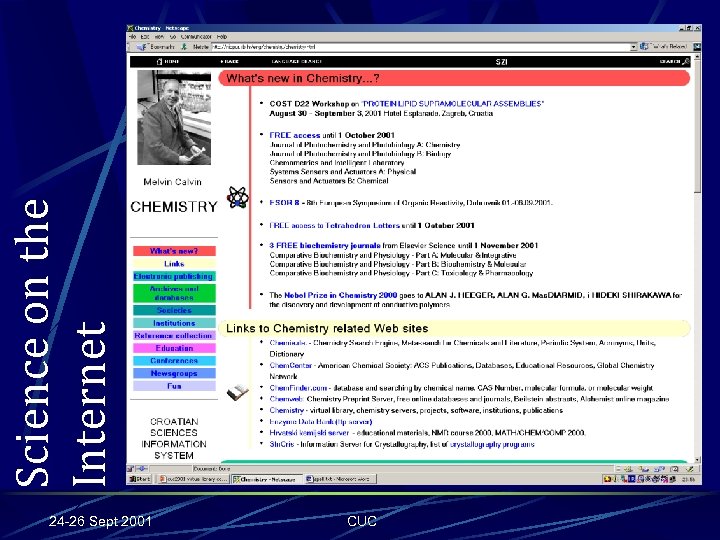Click the What's Related button
Viewport: 720px width, 540px height.
pos(664,46)
